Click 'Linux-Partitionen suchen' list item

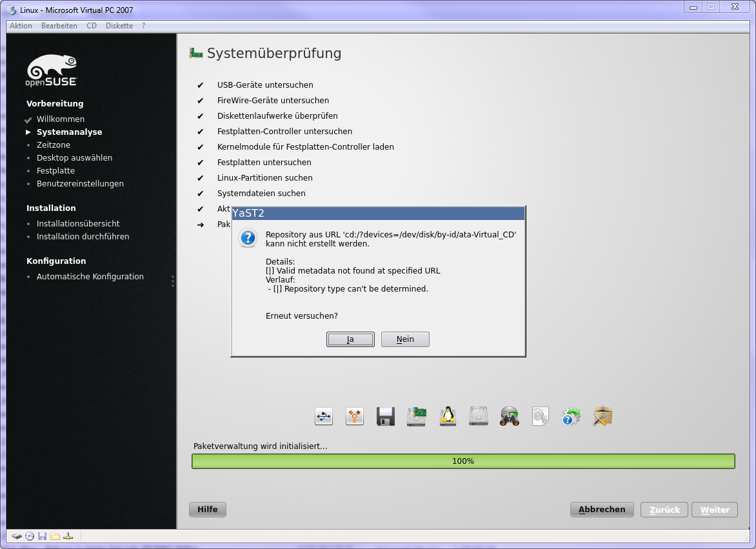click(x=264, y=178)
